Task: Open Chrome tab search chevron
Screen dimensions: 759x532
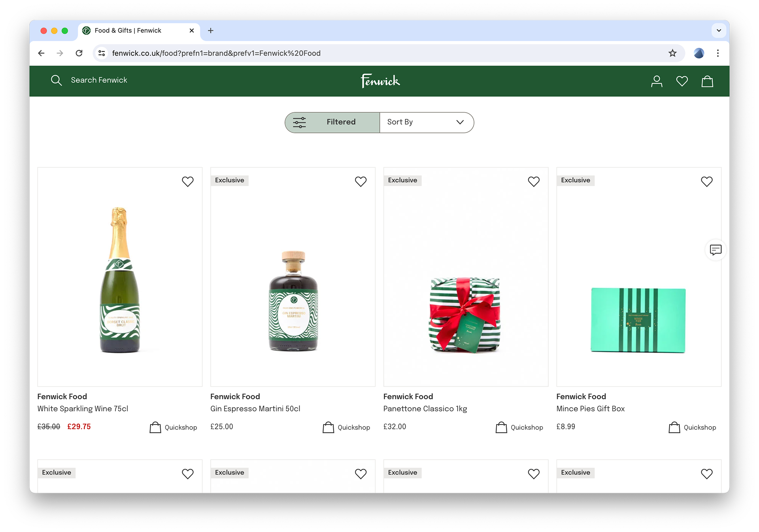Action: tap(718, 31)
